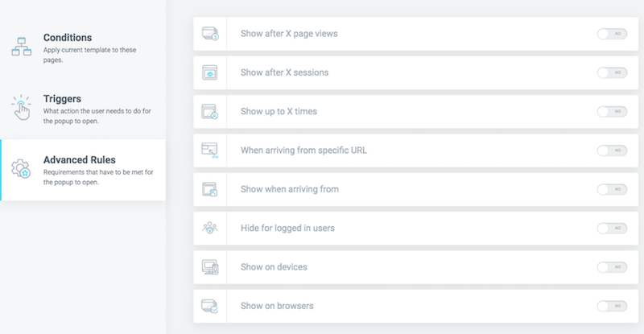
Task: Select the Advanced Rules tab
Action: coord(83,170)
